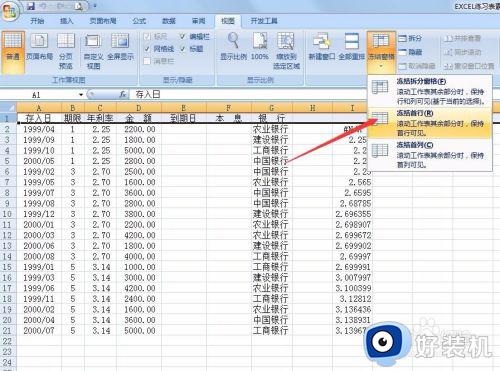
Task: Click 工商银行 cell in row 21
Action: click(x=272, y=331)
